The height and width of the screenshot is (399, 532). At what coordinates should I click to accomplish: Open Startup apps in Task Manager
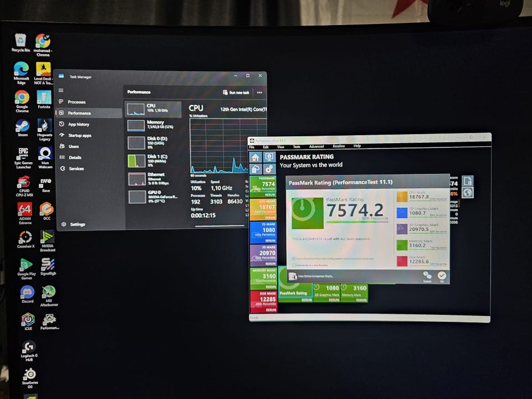(89, 135)
